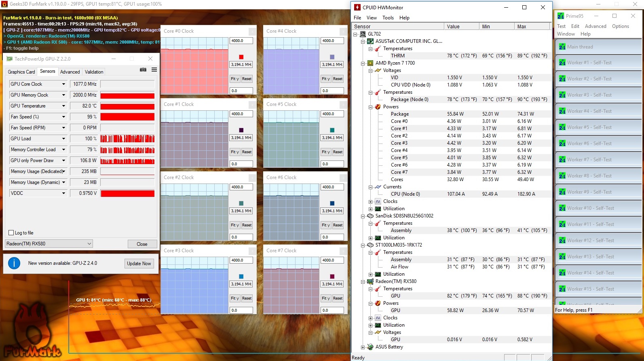Viewport: 644px width, 361px height.
Task: Click the Prime95 Main thread icon
Action: [562, 47]
